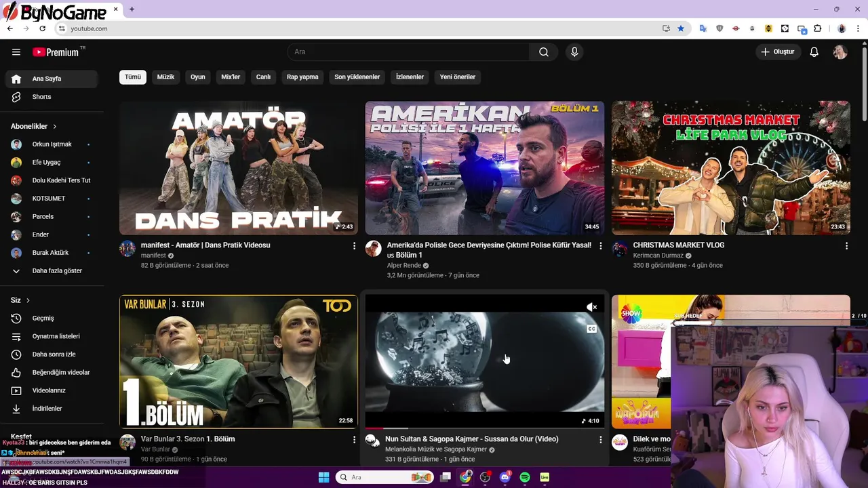Select the Yeni öneriler filter chip

(458, 77)
